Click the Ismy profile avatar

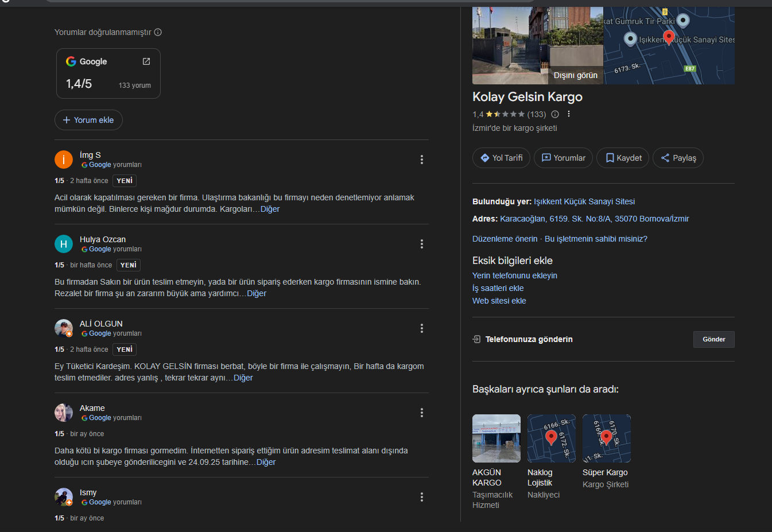tap(64, 497)
